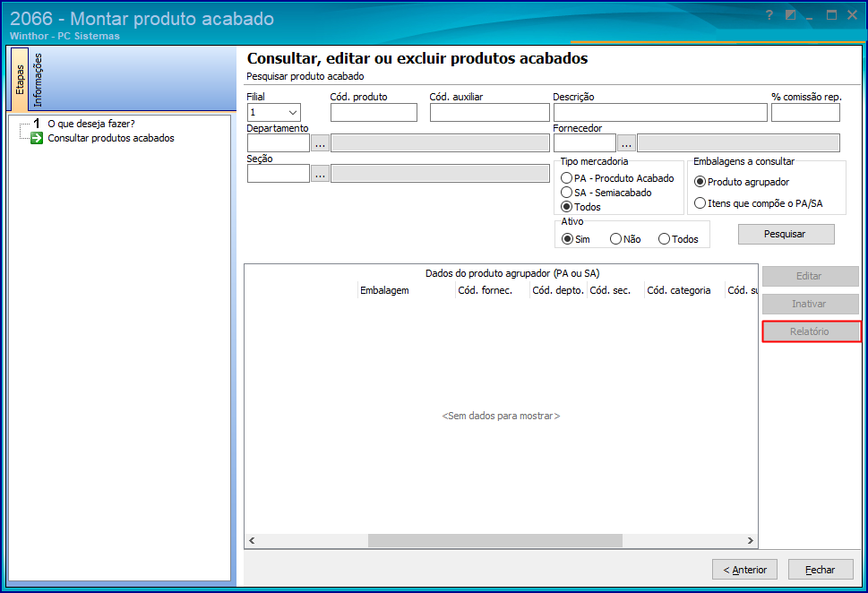Open Seção lookup ellipsis button
The image size is (868, 593).
point(320,173)
